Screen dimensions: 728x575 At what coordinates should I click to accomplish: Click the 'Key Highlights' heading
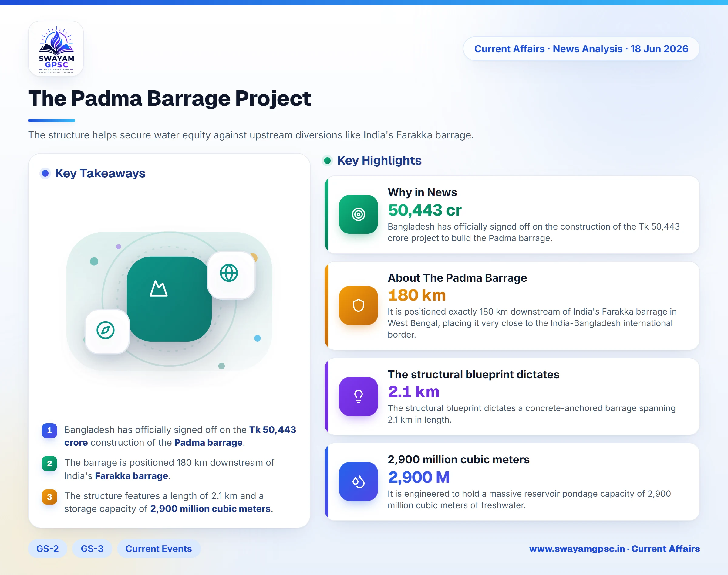tap(379, 160)
